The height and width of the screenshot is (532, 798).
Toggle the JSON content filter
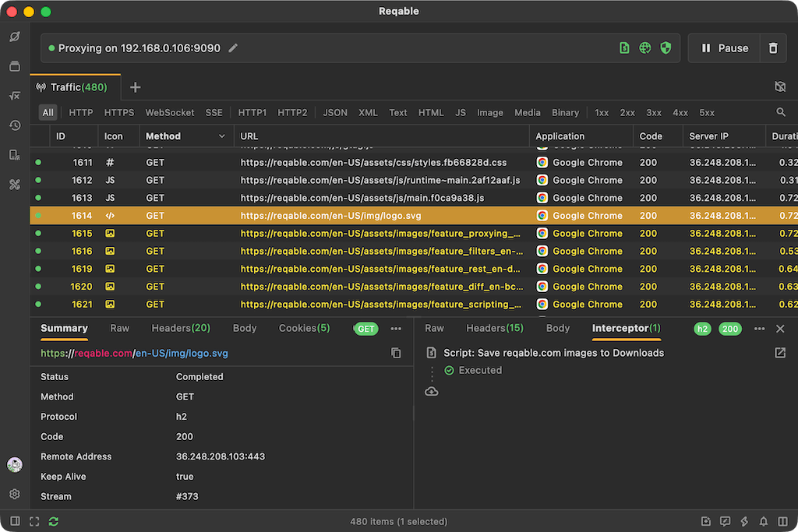[x=335, y=113]
